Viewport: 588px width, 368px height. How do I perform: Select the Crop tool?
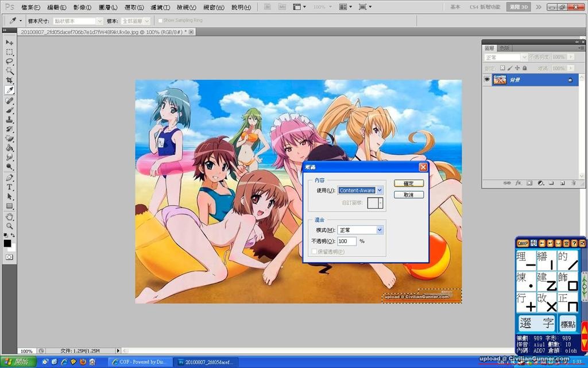[10, 80]
